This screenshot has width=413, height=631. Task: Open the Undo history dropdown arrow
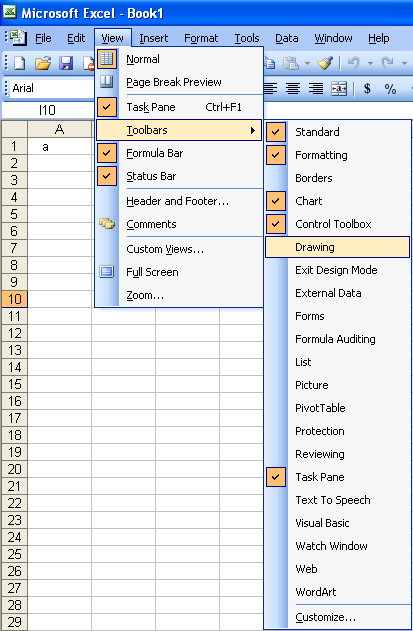click(370, 63)
